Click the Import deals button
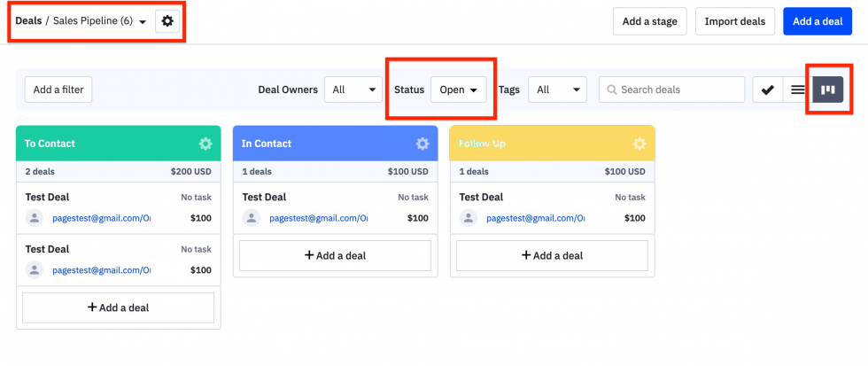The image size is (868, 366). 734,21
